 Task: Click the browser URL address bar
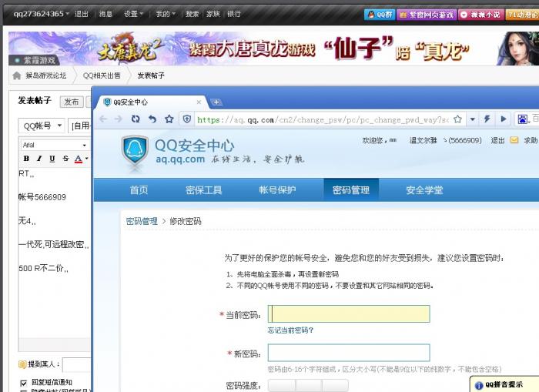pos(323,119)
